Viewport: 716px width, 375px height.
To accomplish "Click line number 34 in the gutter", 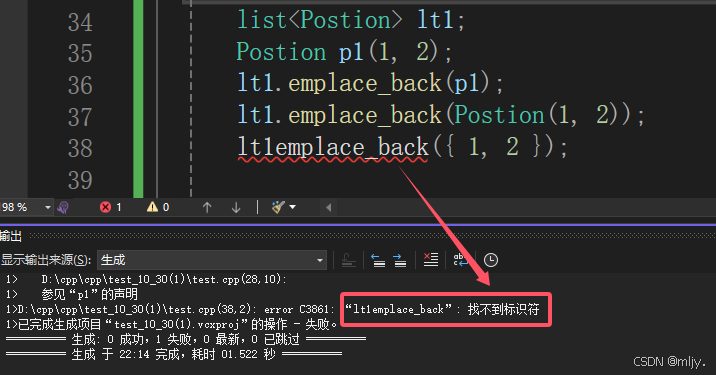I will point(80,22).
